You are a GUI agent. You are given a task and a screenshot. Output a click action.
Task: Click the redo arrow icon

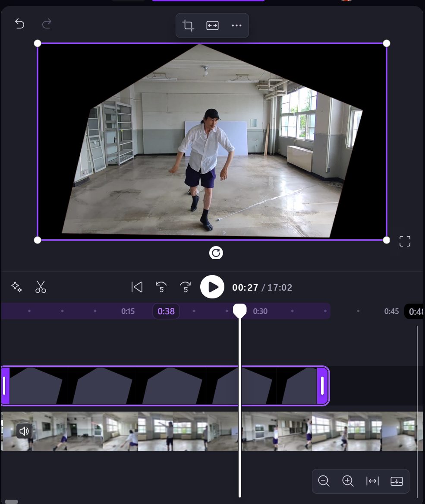(47, 24)
